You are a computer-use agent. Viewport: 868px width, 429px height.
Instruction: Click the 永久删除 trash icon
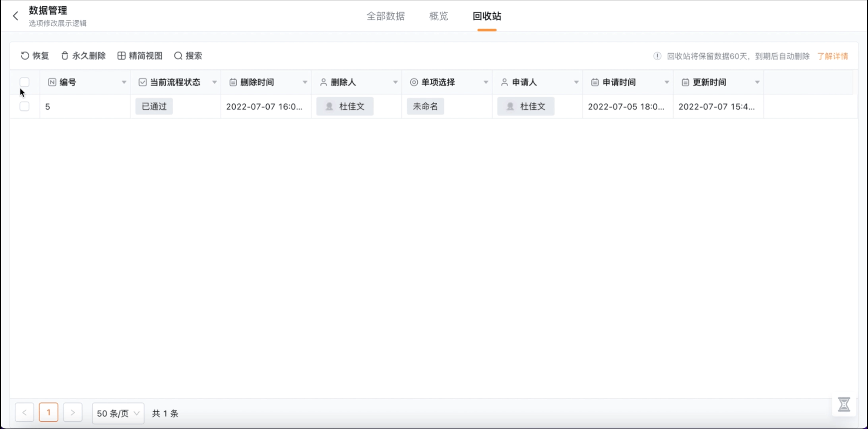click(65, 56)
